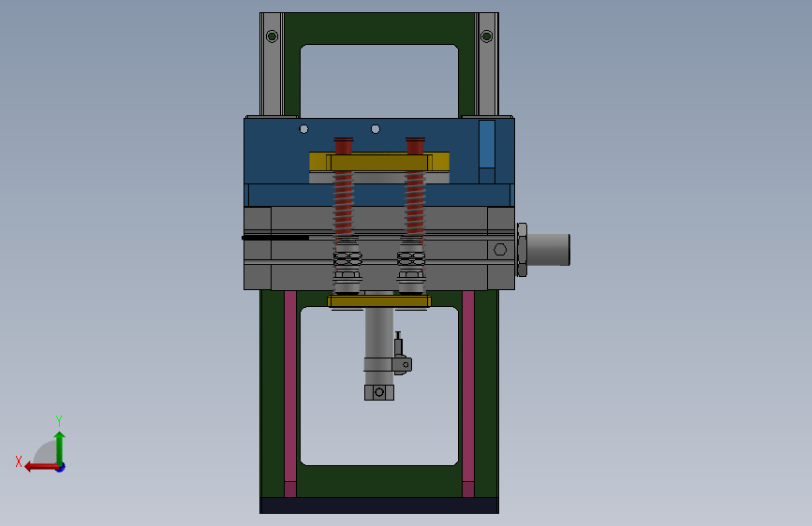Screen dimensions: 812x526
Task: Select the hex nut beside the right cylinder
Action: (522, 250)
